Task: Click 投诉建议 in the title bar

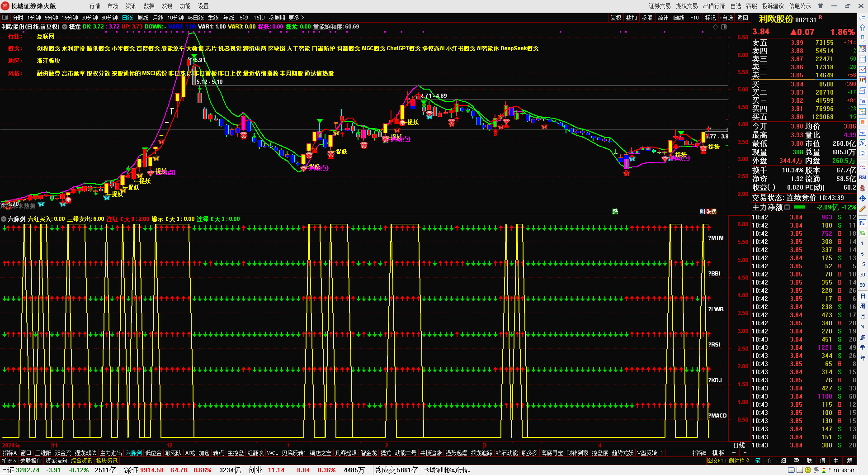Action: 773,6
